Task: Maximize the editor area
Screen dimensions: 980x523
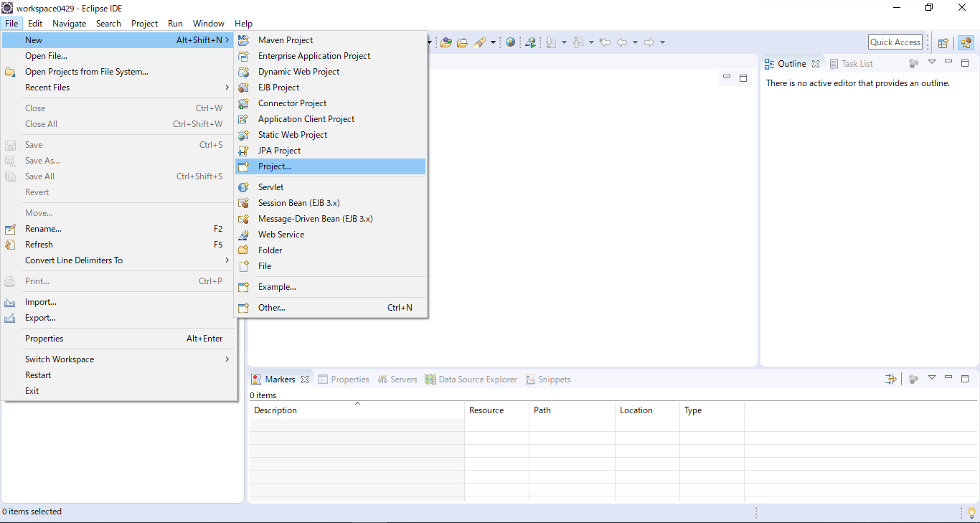Action: (x=743, y=77)
